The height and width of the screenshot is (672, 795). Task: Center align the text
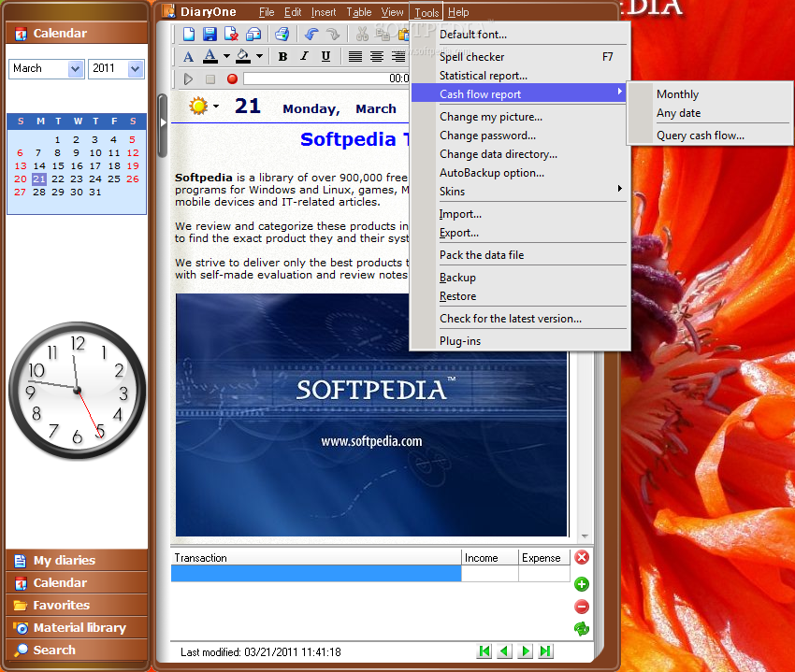[x=376, y=57]
